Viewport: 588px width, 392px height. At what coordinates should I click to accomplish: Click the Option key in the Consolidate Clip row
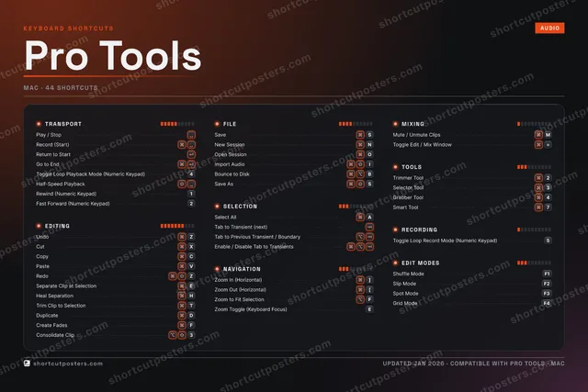click(173, 335)
